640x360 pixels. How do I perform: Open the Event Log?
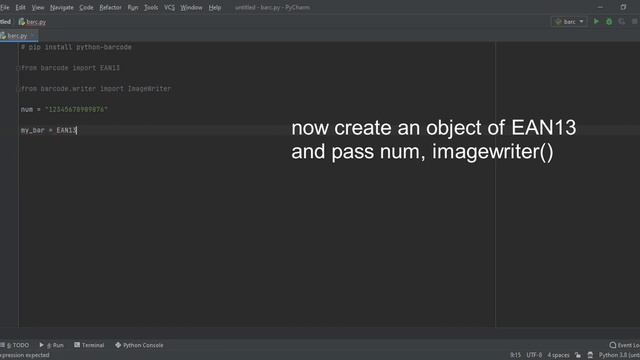(x=624, y=345)
